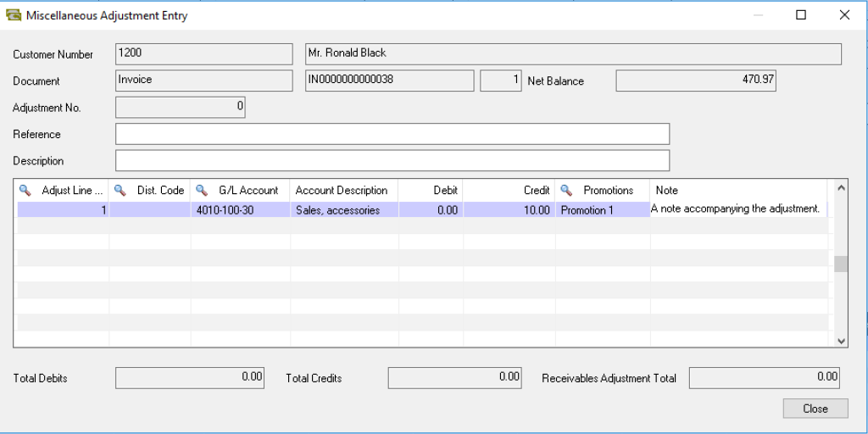Click the Debit column header
868x434 pixels.
click(431, 191)
